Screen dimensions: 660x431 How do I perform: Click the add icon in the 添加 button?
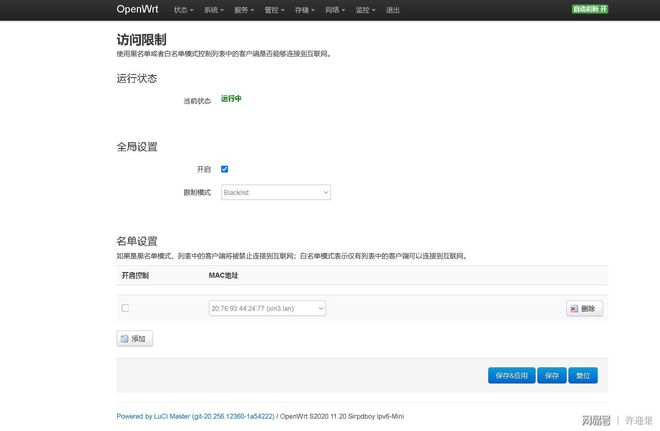[125, 338]
